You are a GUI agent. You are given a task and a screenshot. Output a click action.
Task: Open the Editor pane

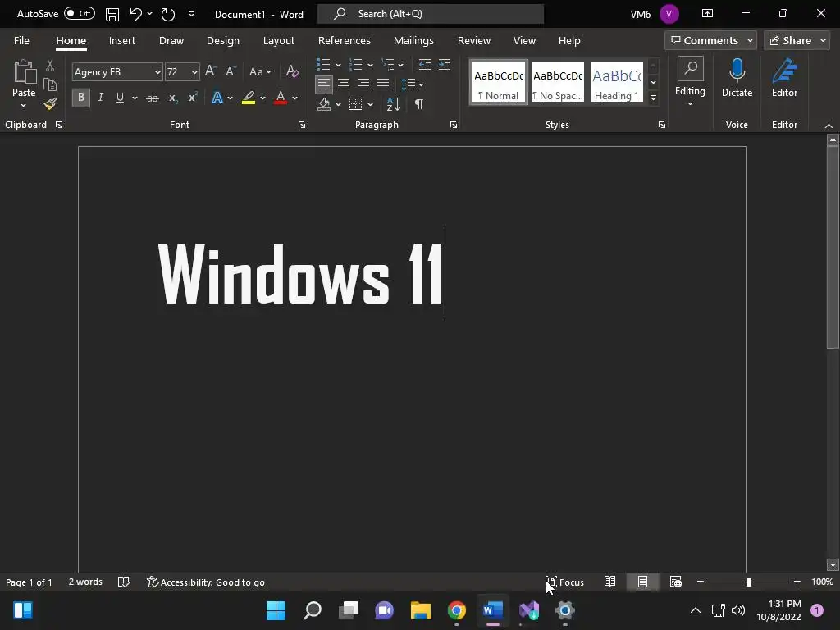pyautogui.click(x=784, y=78)
